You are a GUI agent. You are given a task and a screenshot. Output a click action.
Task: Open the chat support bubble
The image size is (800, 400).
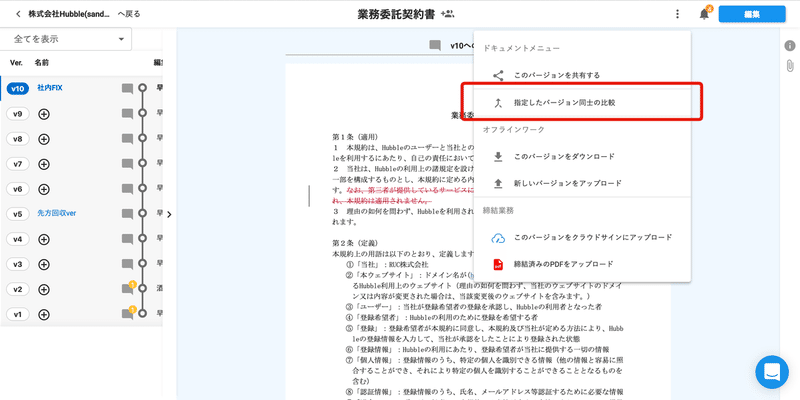(772, 372)
